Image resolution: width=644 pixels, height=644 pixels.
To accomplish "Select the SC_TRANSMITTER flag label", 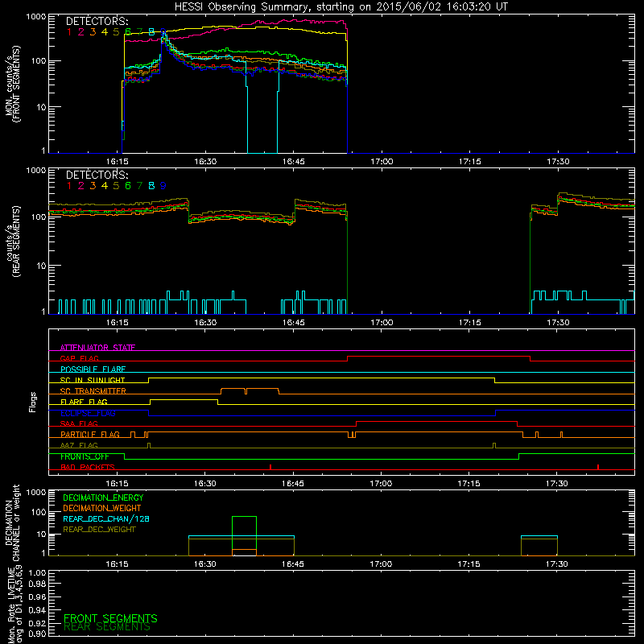I will click(93, 390).
